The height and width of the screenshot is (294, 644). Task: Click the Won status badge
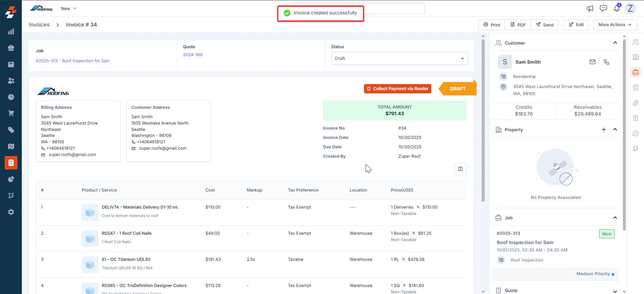[x=607, y=234]
